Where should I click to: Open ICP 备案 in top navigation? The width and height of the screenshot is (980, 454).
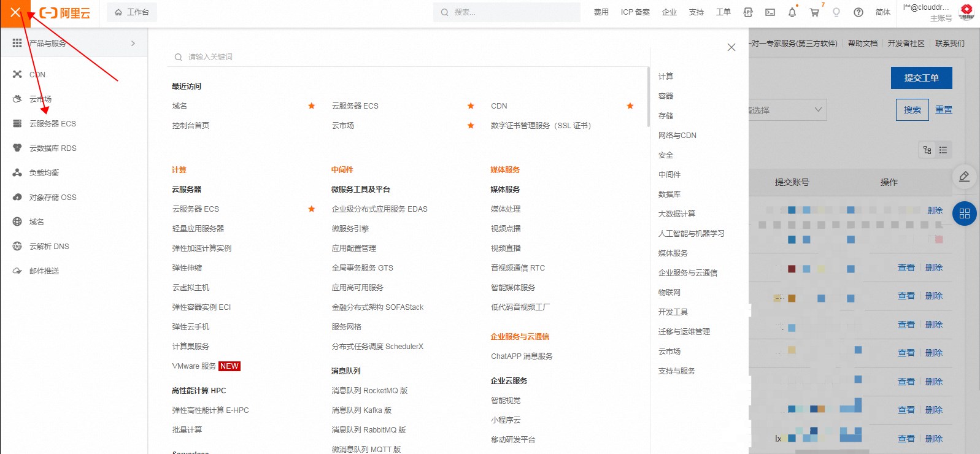pos(635,12)
